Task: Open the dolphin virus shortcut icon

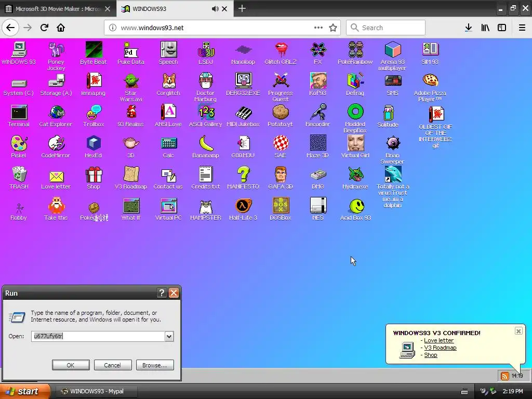Action: click(x=393, y=175)
